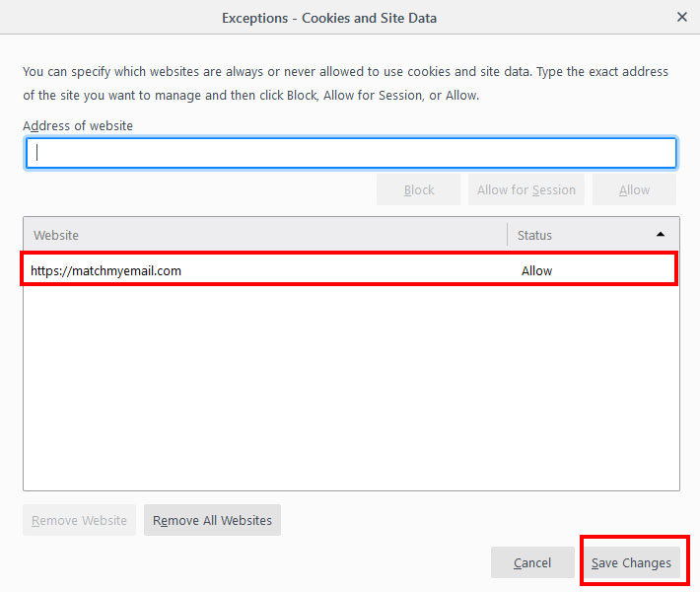The height and width of the screenshot is (592, 700).
Task: Click the "Address of website" label
Action: pos(78,125)
